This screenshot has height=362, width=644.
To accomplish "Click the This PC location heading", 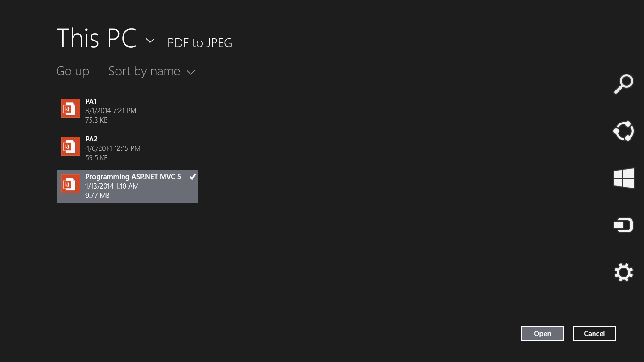I will (x=96, y=38).
